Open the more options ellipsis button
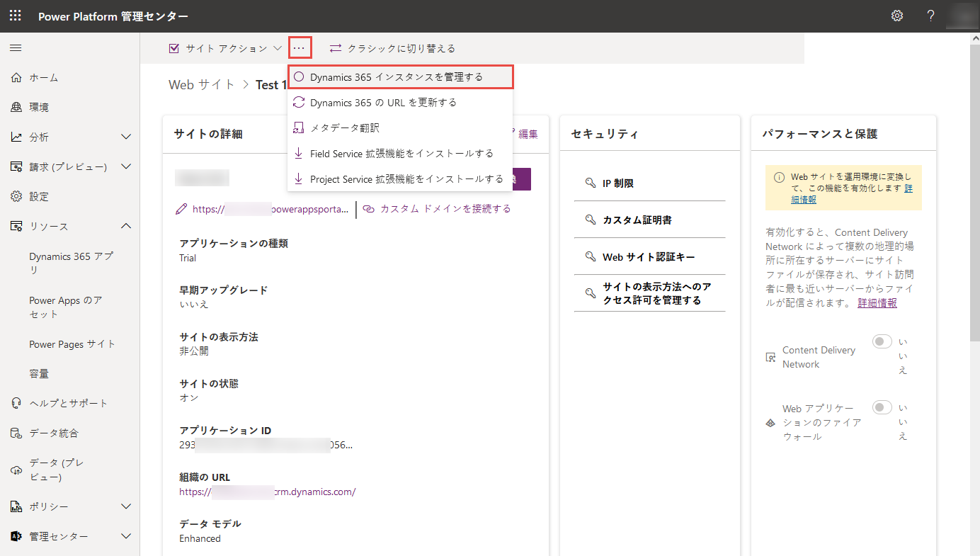This screenshot has width=980, height=556. 300,48
